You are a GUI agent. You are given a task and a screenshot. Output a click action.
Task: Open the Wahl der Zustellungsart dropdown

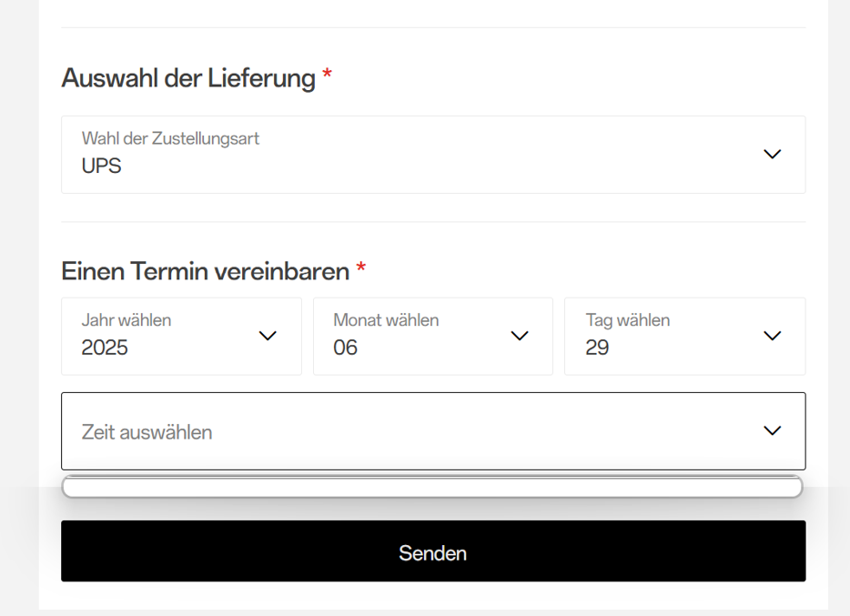tap(432, 155)
